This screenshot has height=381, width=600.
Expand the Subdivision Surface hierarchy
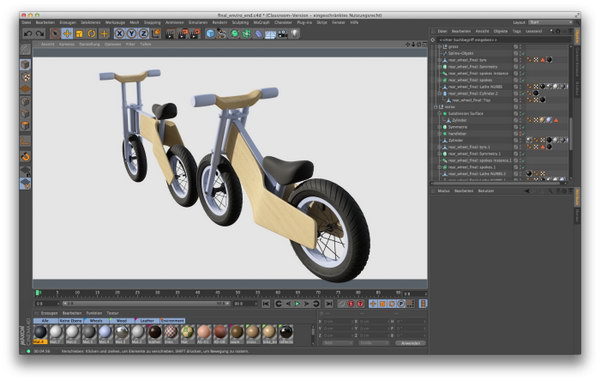coord(439,114)
